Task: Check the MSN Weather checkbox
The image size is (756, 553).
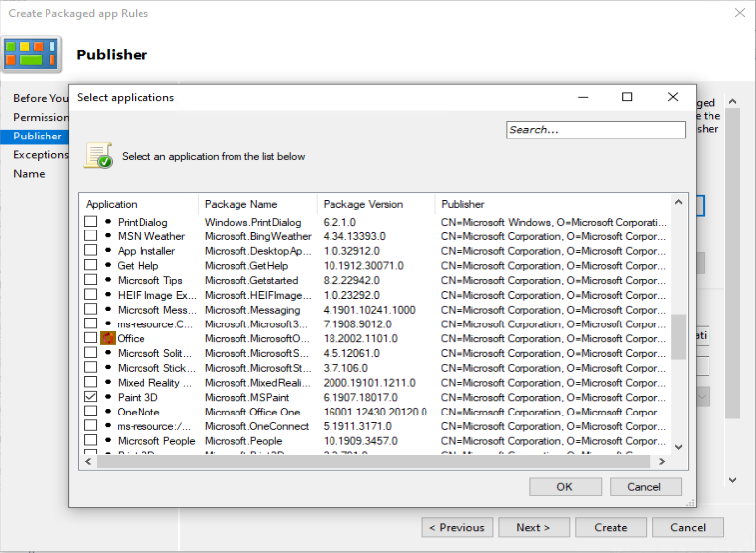Action: click(x=91, y=235)
